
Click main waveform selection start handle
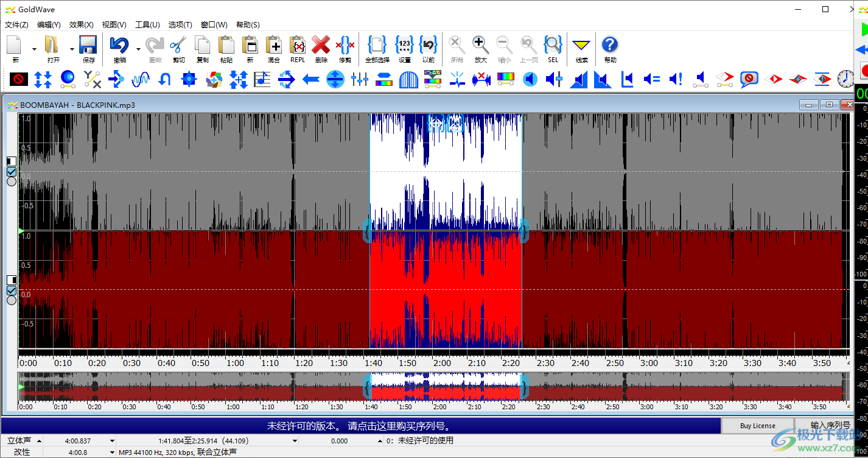pos(367,231)
